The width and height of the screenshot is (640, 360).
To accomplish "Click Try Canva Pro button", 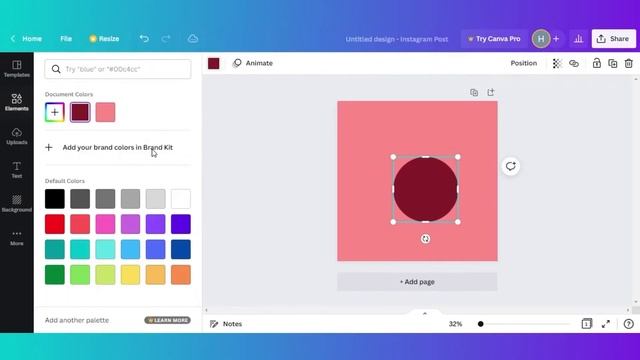I will [494, 39].
